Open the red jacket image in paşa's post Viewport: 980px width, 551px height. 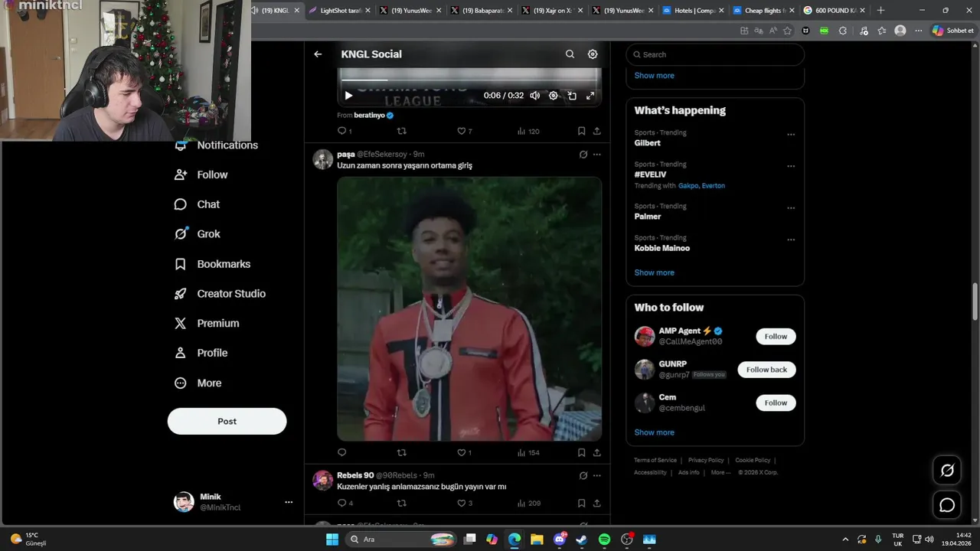469,309
